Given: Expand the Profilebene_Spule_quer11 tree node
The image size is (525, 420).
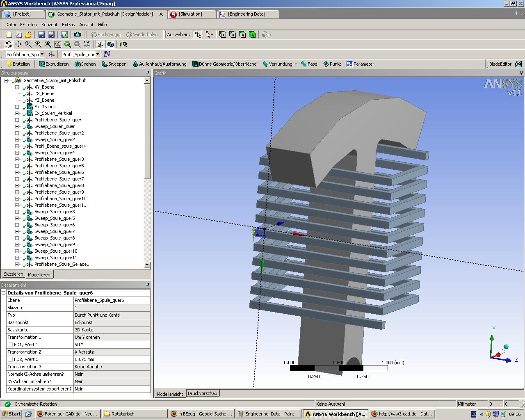Looking at the screenshot, I should 17,205.
